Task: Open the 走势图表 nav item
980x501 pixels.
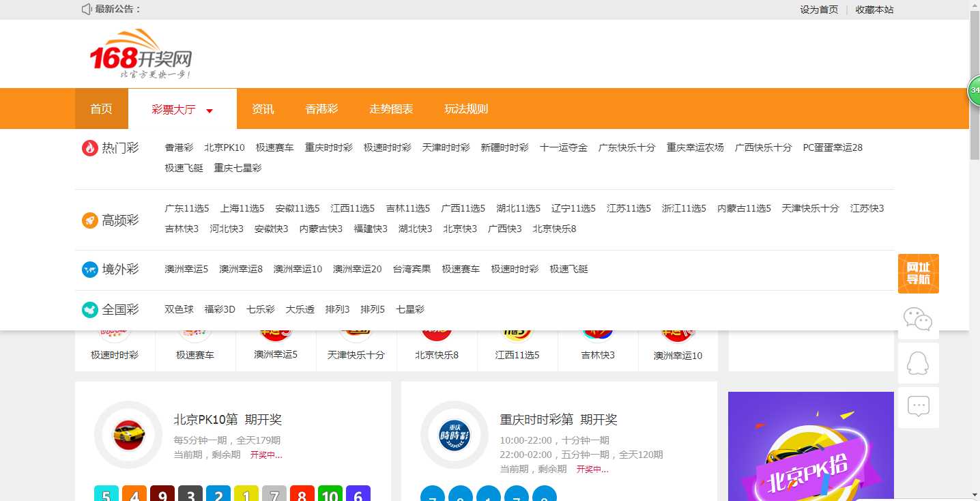Action: 391,109
